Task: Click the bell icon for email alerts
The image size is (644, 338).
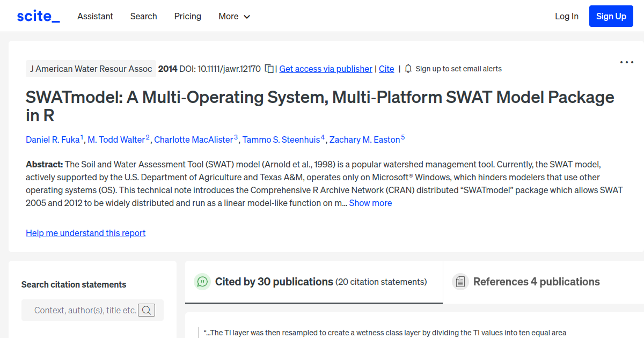Action: click(x=408, y=69)
